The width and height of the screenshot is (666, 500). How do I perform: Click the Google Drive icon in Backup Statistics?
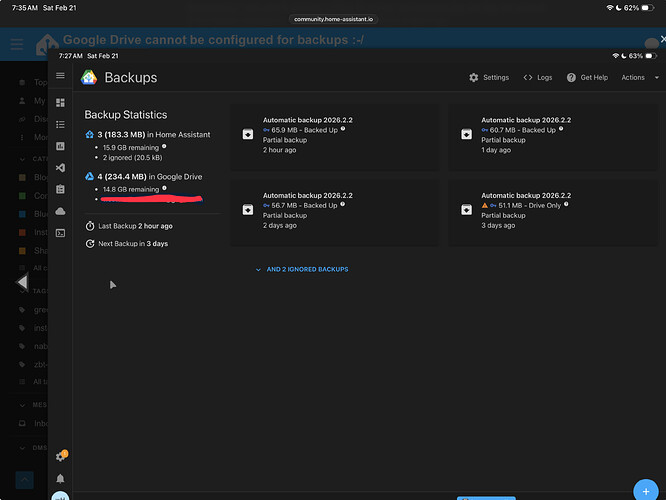89,176
